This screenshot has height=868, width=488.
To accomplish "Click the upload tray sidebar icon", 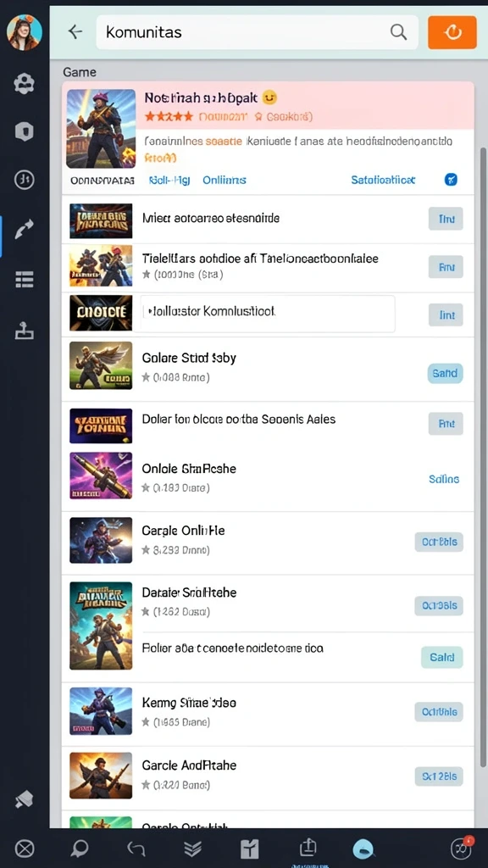I will pos(25,331).
